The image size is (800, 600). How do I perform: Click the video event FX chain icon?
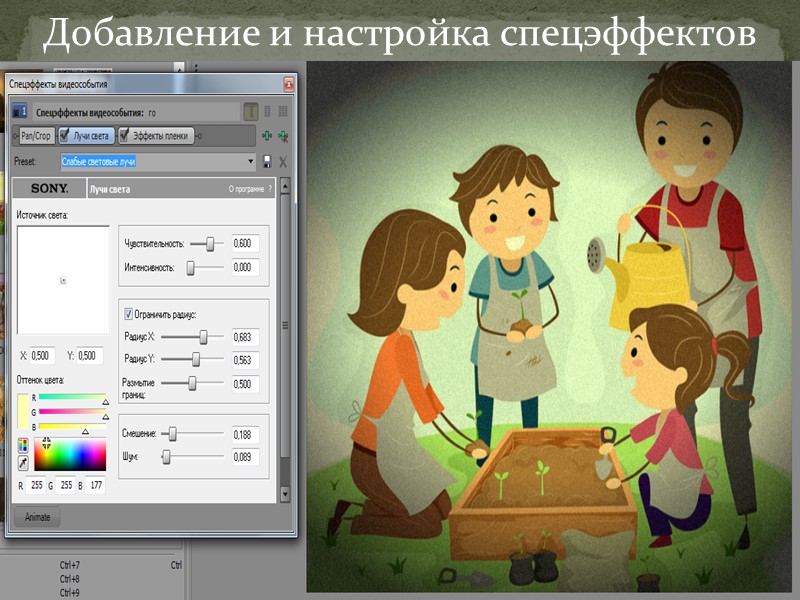tap(19, 111)
